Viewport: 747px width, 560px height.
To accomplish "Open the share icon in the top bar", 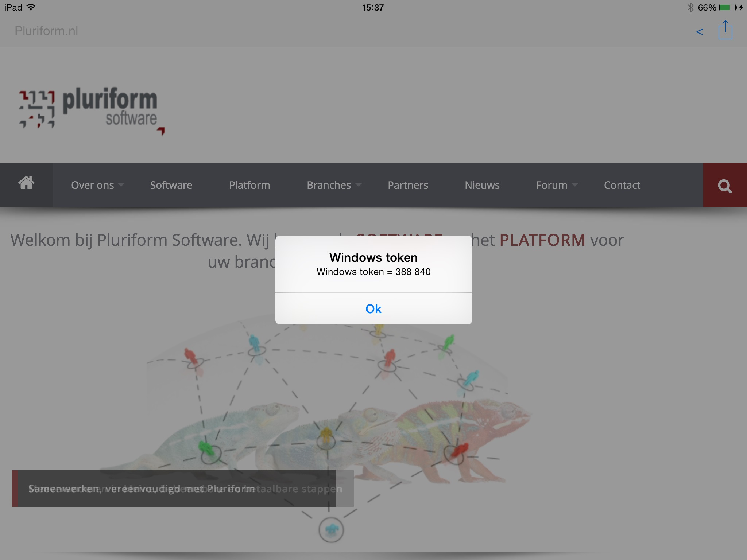I will click(725, 30).
